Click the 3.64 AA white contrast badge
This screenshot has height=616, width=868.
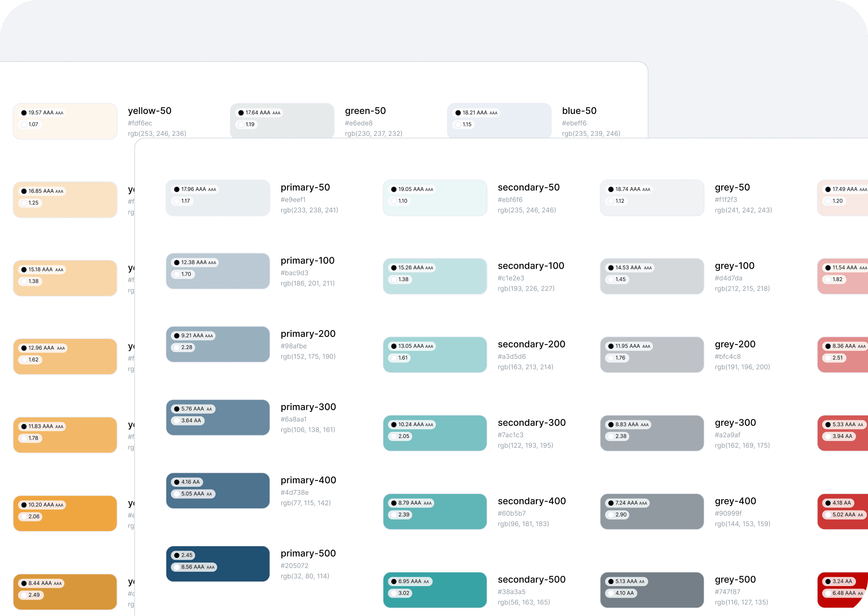tap(188, 421)
